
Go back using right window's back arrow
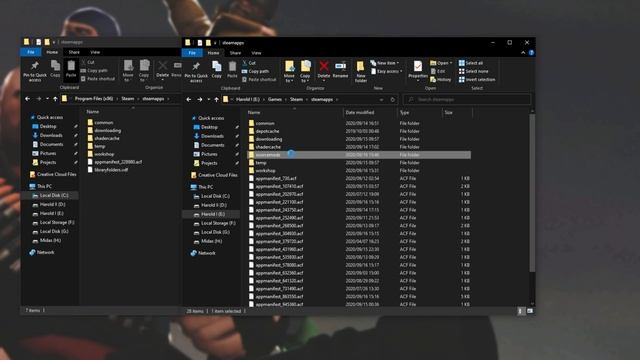[x=189, y=99]
